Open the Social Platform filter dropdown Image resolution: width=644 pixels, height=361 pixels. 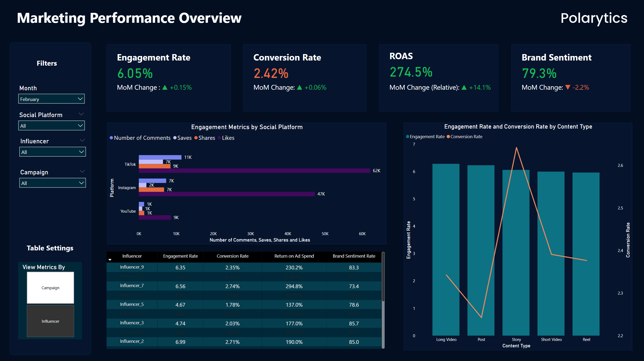[x=51, y=125]
